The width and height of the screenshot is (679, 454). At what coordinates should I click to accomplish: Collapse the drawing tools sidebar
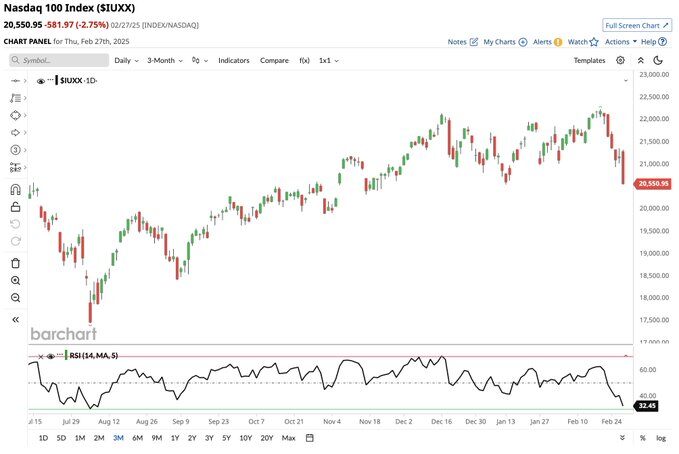click(x=16, y=320)
